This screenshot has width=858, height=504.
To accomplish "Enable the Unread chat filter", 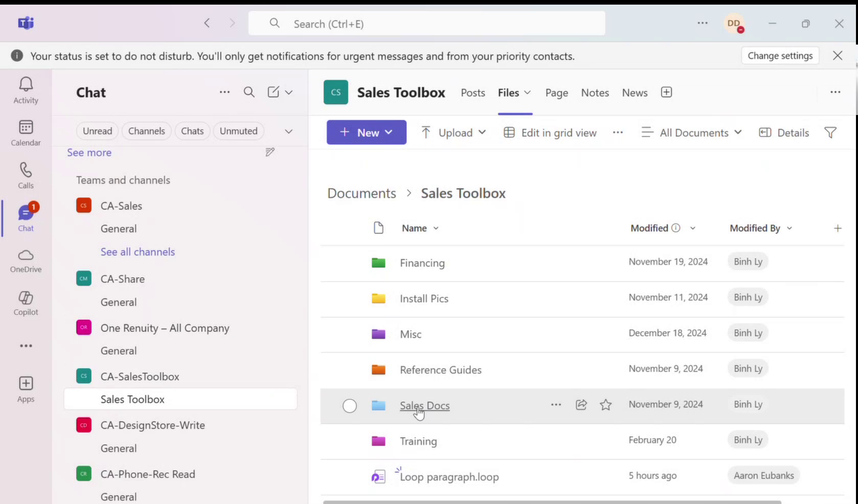I will click(97, 131).
